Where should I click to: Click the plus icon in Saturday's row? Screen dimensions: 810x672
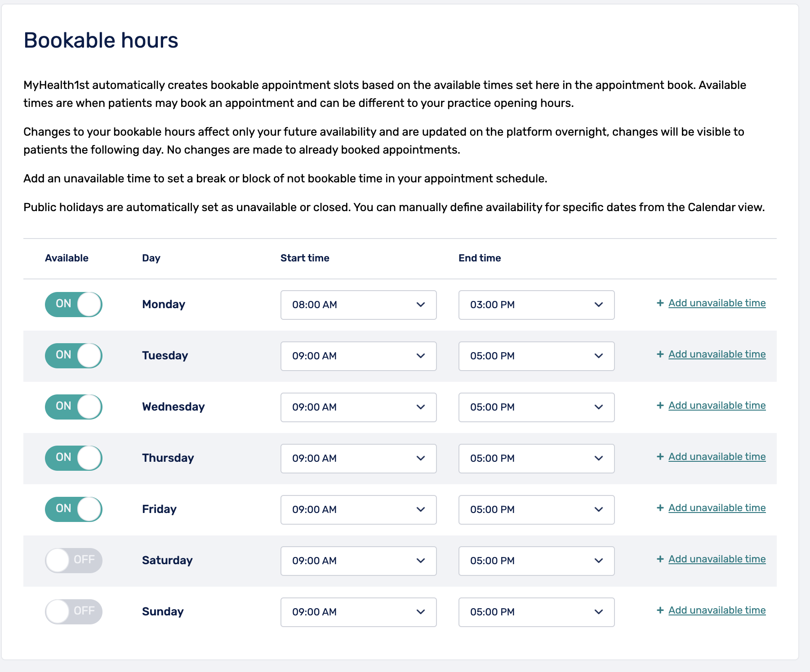pyautogui.click(x=660, y=559)
